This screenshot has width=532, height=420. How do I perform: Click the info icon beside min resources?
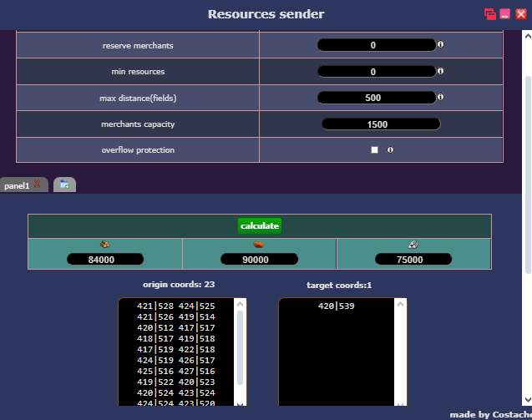(440, 71)
